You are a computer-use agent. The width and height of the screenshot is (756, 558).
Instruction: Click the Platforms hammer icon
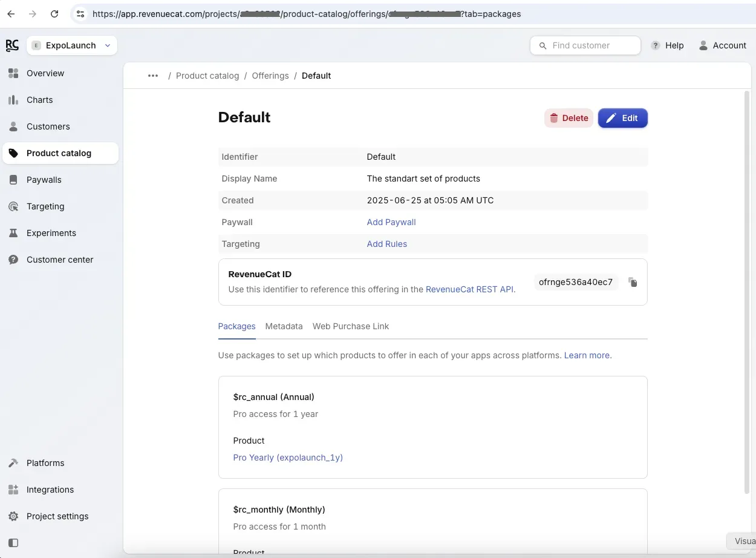pyautogui.click(x=13, y=463)
